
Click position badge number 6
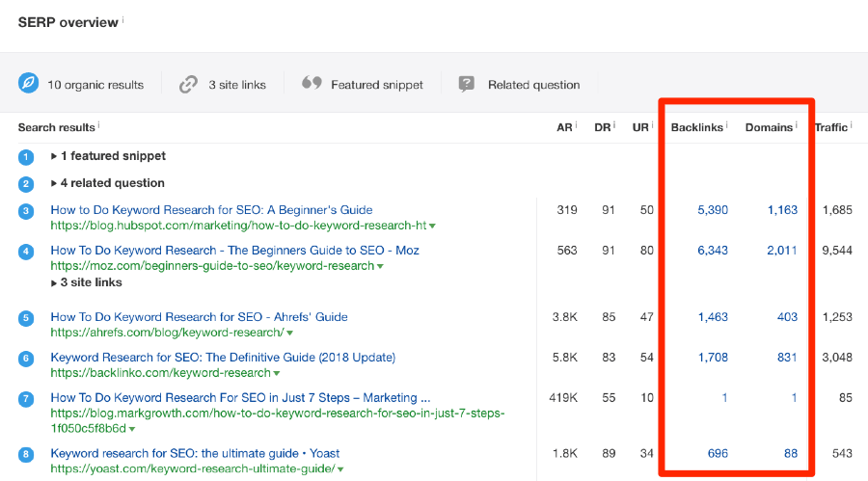(x=26, y=359)
